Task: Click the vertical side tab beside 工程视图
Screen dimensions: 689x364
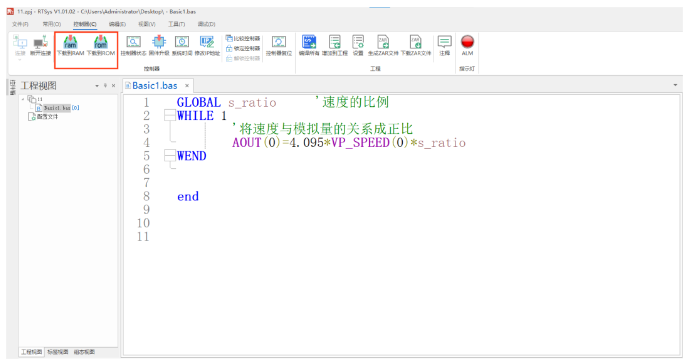Action: [x=12, y=87]
